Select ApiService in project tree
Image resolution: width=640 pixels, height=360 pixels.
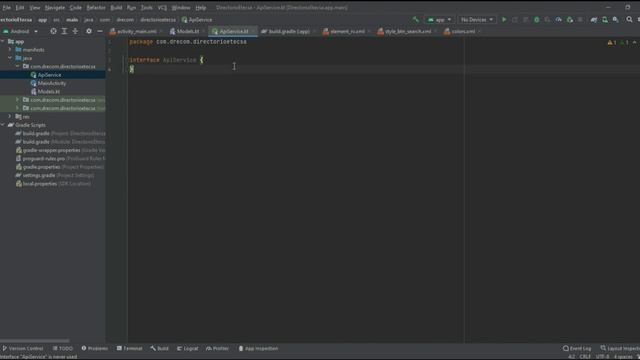49,75
